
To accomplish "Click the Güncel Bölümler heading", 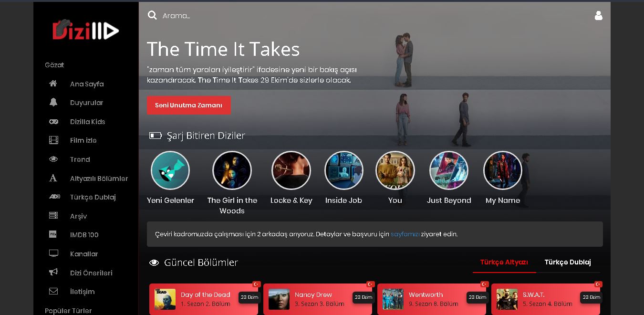I will point(201,262).
